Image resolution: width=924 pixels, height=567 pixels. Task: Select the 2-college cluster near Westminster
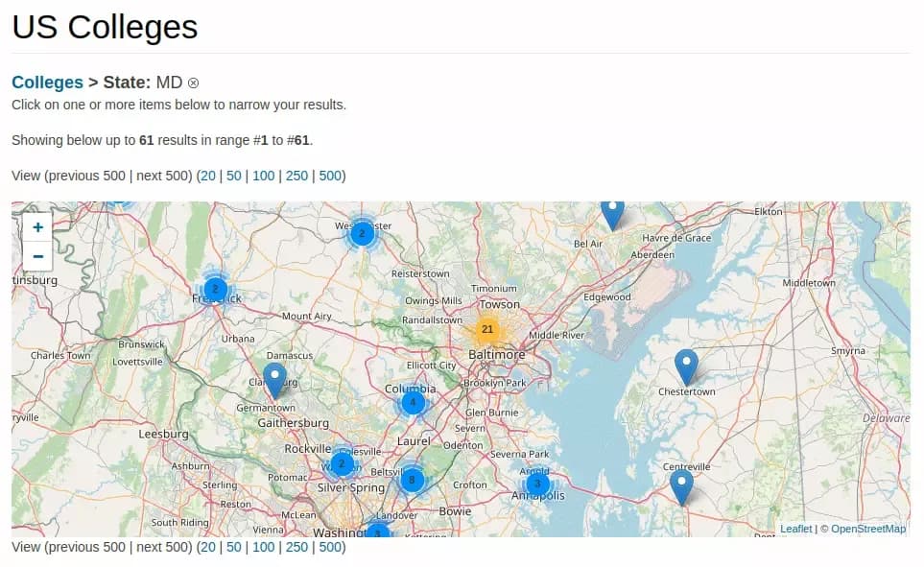[362, 232]
